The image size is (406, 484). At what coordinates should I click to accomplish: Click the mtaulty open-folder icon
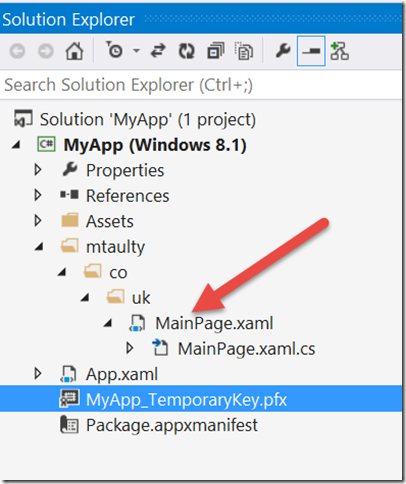(70, 246)
